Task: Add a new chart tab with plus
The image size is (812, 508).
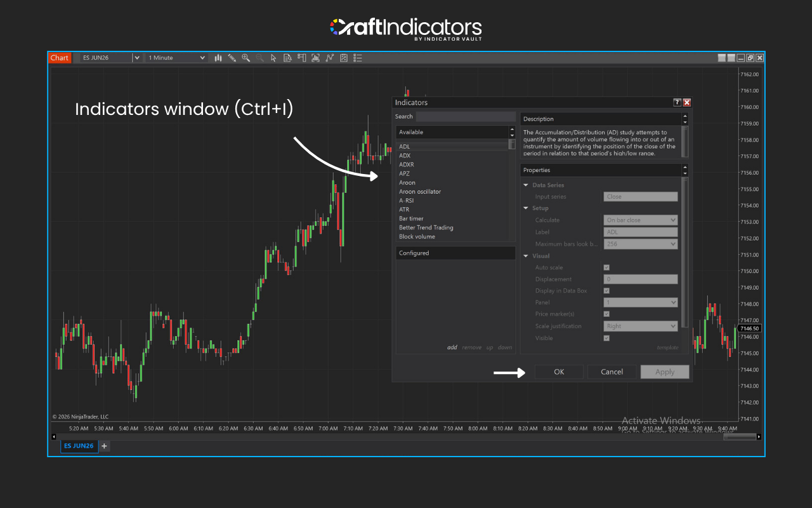Action: point(105,446)
